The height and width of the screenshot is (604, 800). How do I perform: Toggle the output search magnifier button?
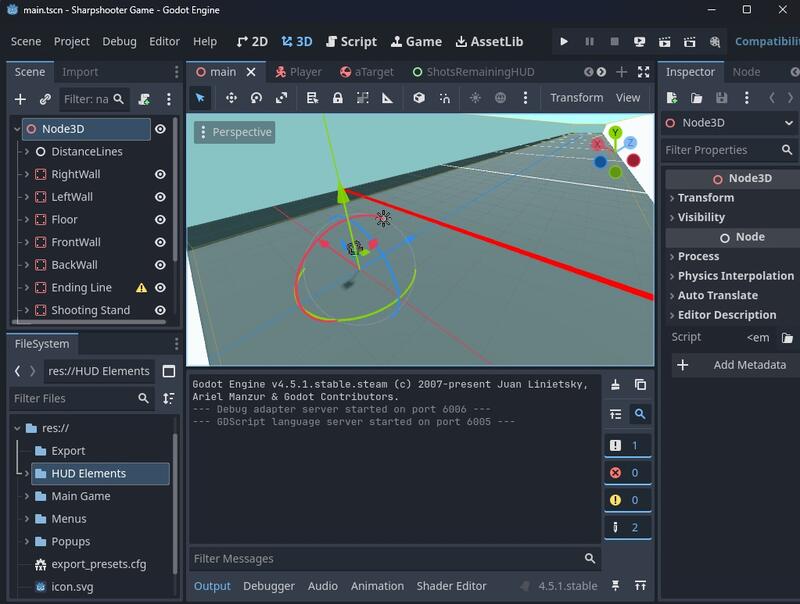click(640, 414)
